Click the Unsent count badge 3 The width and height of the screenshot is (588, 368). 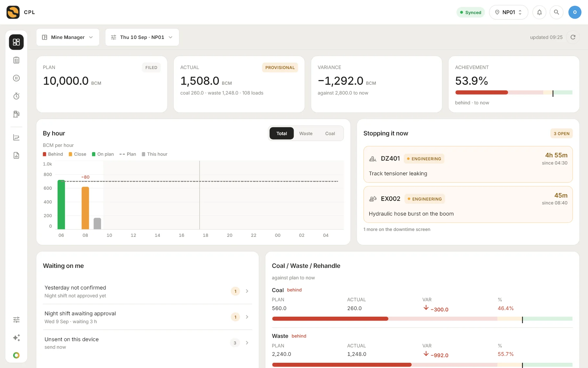(x=235, y=343)
